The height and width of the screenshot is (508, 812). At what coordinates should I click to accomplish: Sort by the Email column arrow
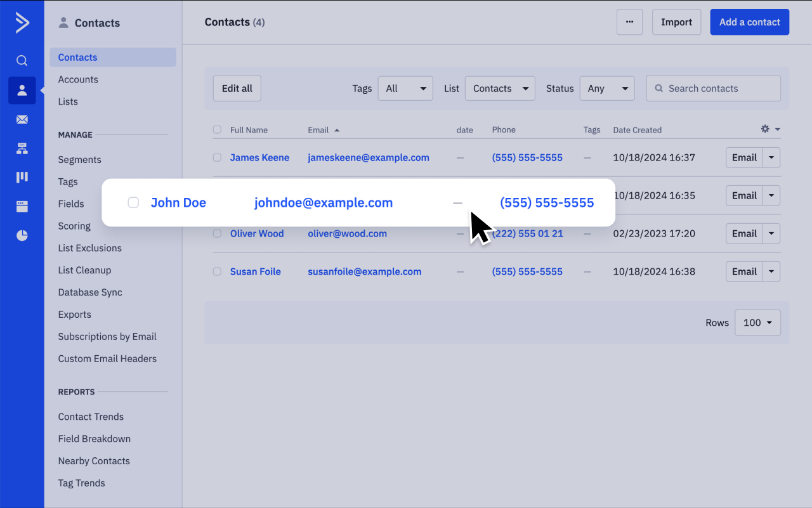point(337,130)
